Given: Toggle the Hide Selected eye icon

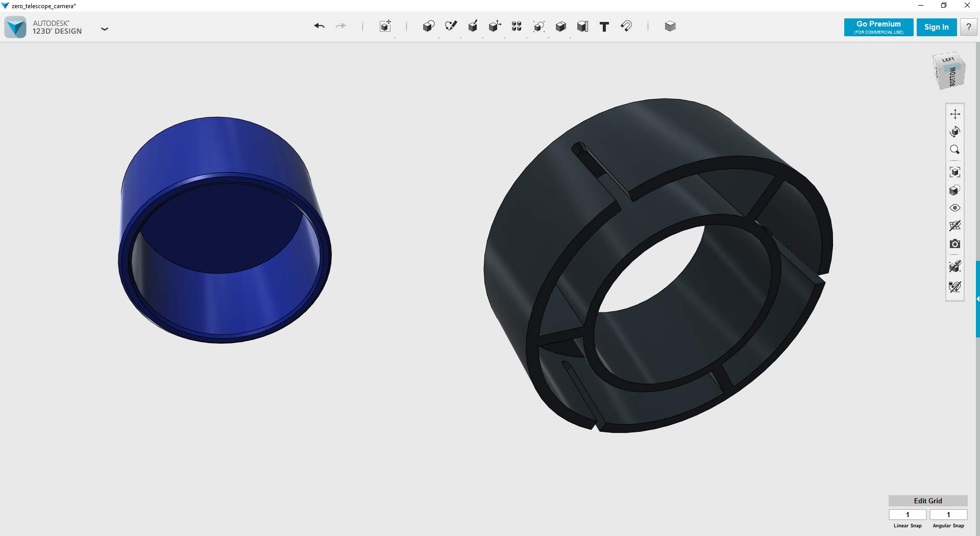Looking at the screenshot, I should pyautogui.click(x=955, y=208).
